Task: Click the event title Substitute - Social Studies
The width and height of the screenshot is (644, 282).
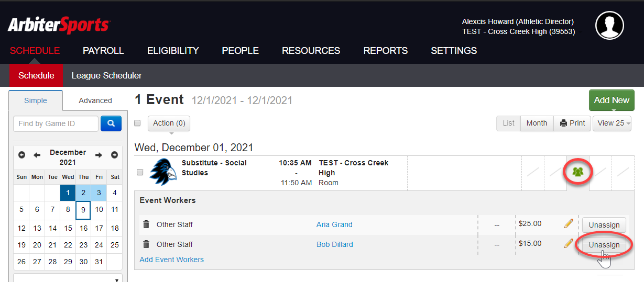Action: [x=214, y=168]
